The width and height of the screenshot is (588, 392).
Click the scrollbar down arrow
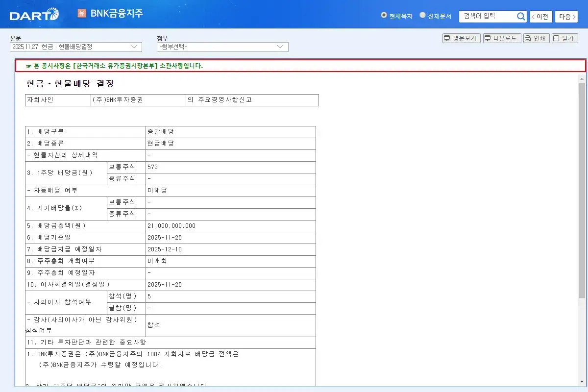point(582,382)
